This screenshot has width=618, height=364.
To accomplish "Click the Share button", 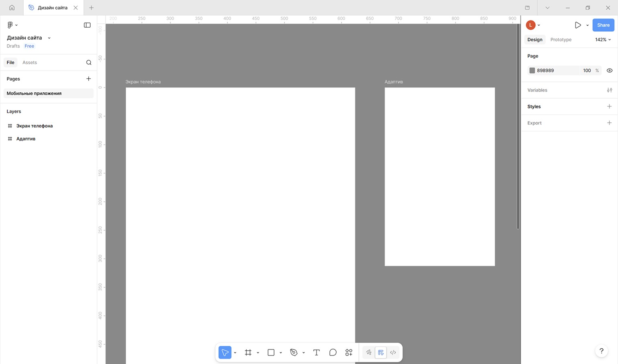I will tap(603, 25).
